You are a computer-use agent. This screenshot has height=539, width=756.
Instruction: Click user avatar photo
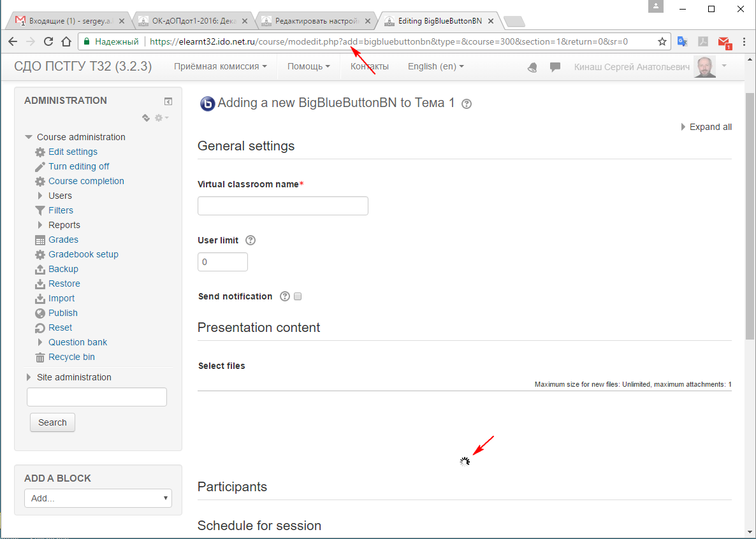pyautogui.click(x=704, y=66)
